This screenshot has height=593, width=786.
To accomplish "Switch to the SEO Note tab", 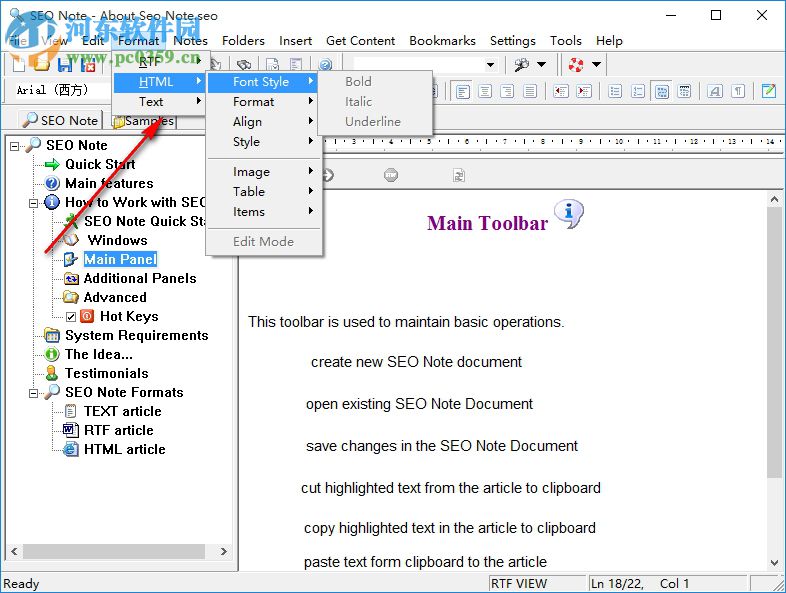I will point(61,120).
